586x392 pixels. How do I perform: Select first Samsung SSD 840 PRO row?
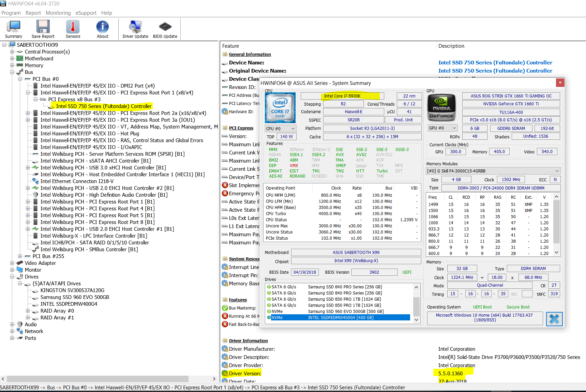[338, 287]
